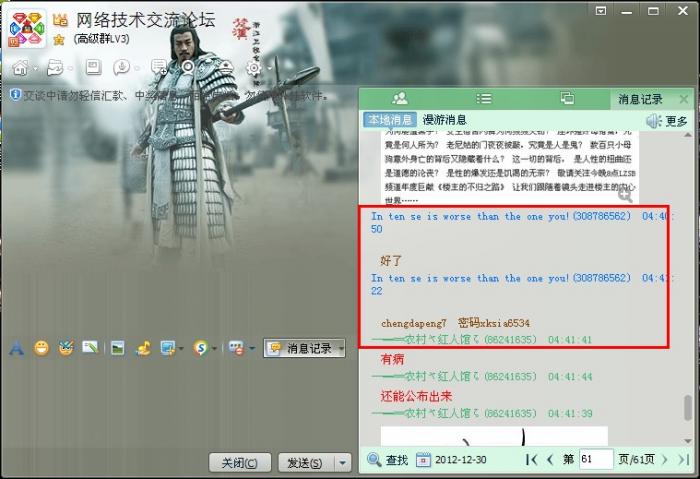700x479 pixels.
Task: Click the 查找 search magnifier icon
Action: (x=374, y=459)
